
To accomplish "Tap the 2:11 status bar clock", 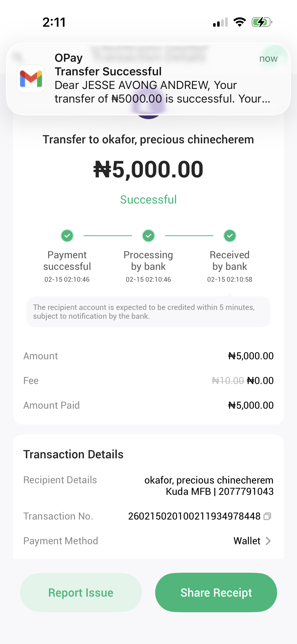I will (54, 22).
